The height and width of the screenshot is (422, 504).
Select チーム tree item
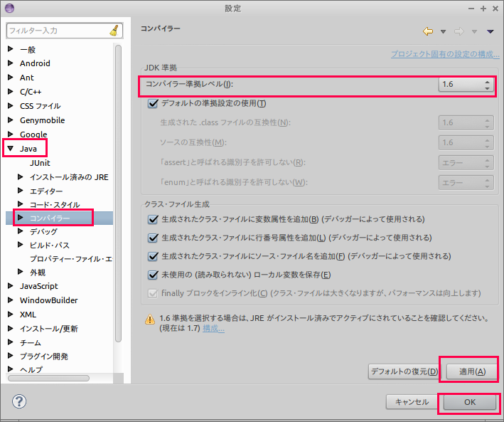[x=31, y=343]
